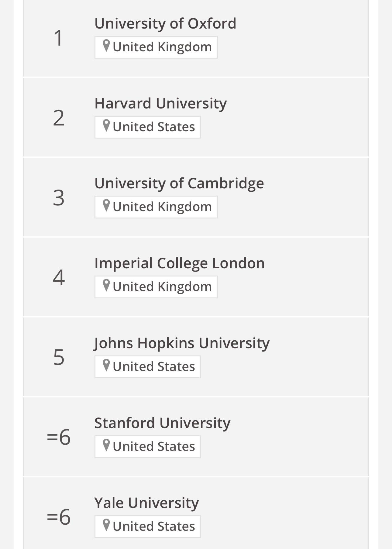Click location pin icon under Stanford University
The image size is (392, 549).
pyautogui.click(x=106, y=445)
